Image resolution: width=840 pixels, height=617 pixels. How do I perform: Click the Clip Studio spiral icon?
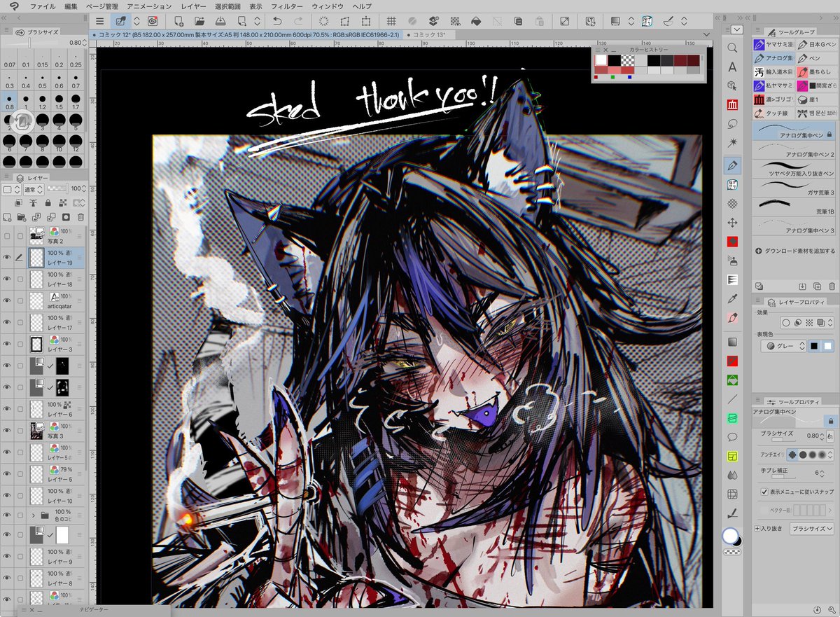(153, 21)
